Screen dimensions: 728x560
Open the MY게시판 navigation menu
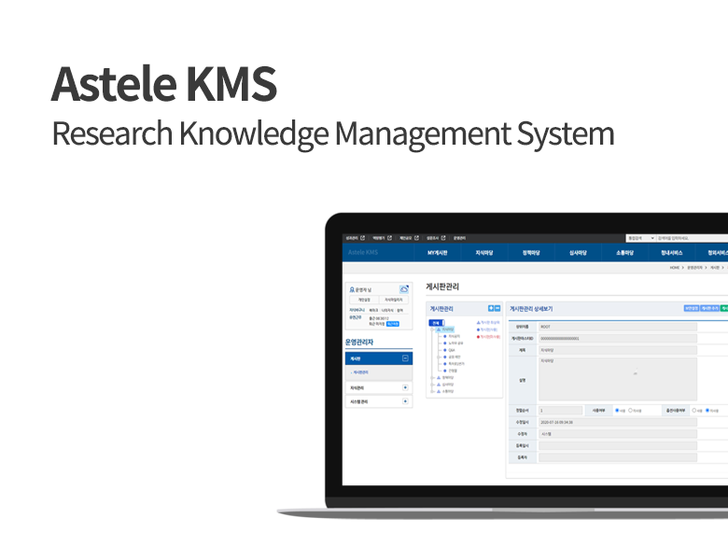(x=438, y=253)
